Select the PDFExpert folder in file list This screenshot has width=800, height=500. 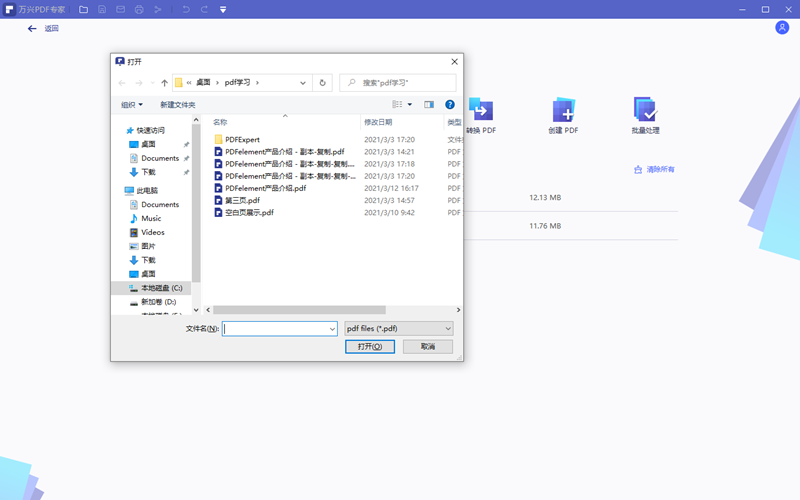click(242, 140)
